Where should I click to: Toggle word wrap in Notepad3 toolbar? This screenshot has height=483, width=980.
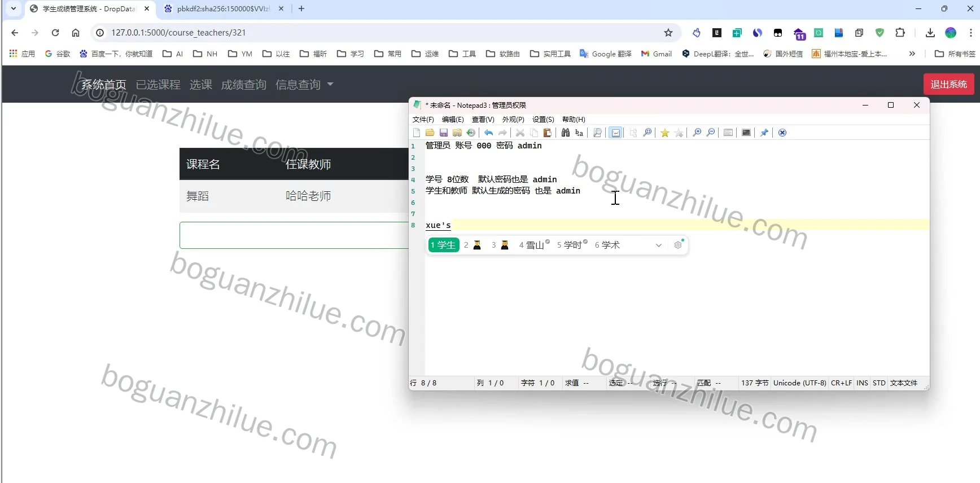(x=616, y=133)
